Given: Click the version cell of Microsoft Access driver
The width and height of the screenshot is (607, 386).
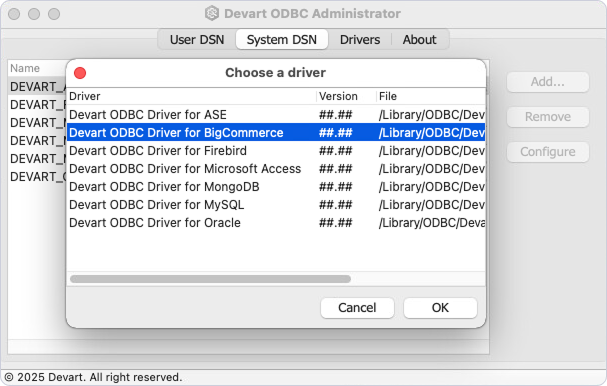Looking at the screenshot, I should (336, 169).
